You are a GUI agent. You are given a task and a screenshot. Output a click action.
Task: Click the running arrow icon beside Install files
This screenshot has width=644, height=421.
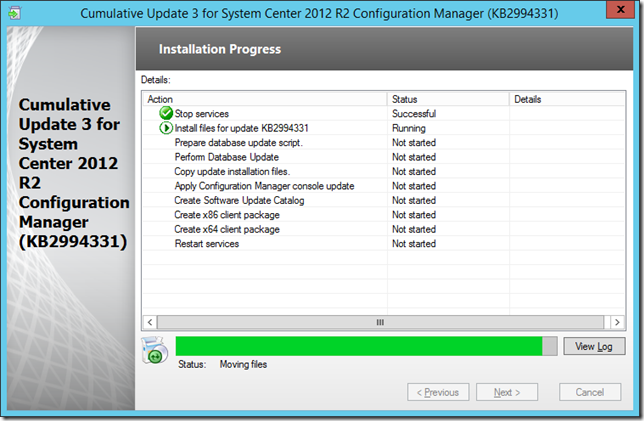(166, 128)
